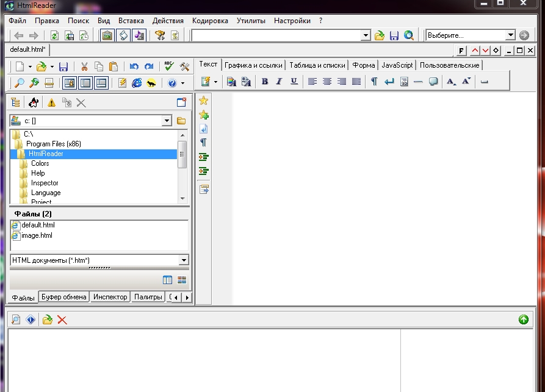Click the Bold formatting icon
Screen dimensions: 545x392
(264, 82)
